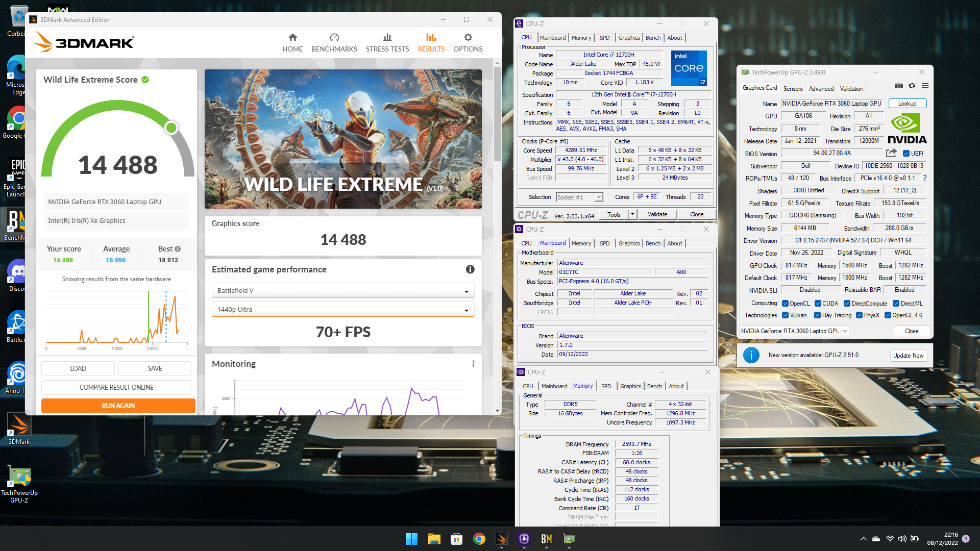Click the GPU-Z Name field
The width and height of the screenshot is (980, 551).
(x=832, y=103)
